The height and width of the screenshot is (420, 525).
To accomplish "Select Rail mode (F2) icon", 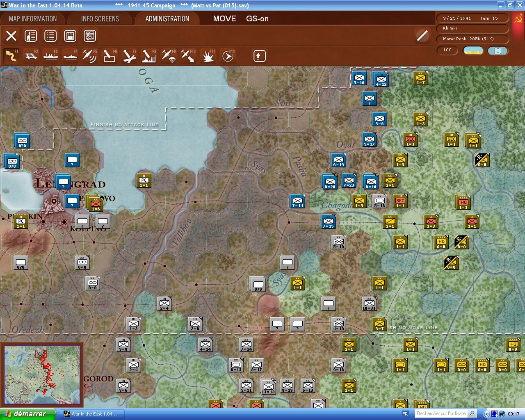I will pyautogui.click(x=31, y=56).
